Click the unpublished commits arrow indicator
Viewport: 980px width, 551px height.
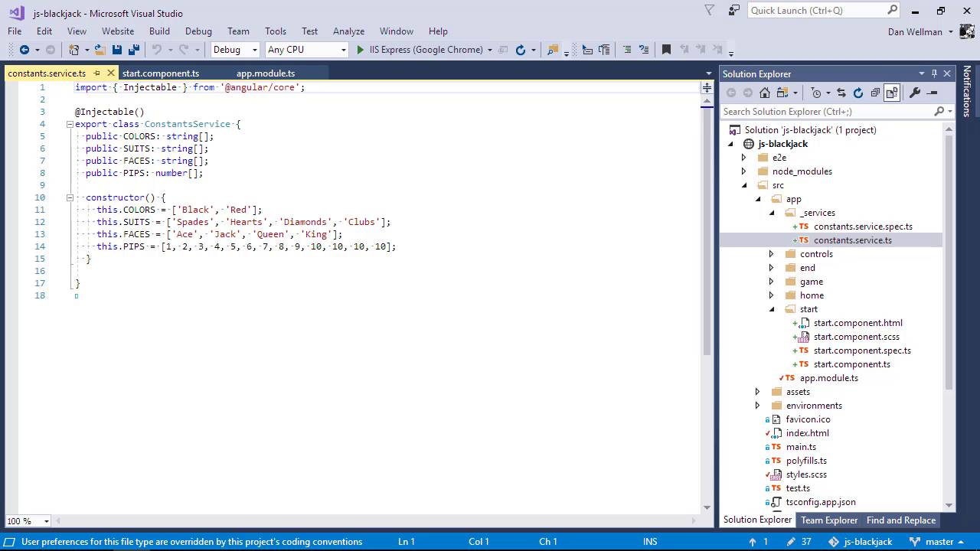tap(759, 542)
